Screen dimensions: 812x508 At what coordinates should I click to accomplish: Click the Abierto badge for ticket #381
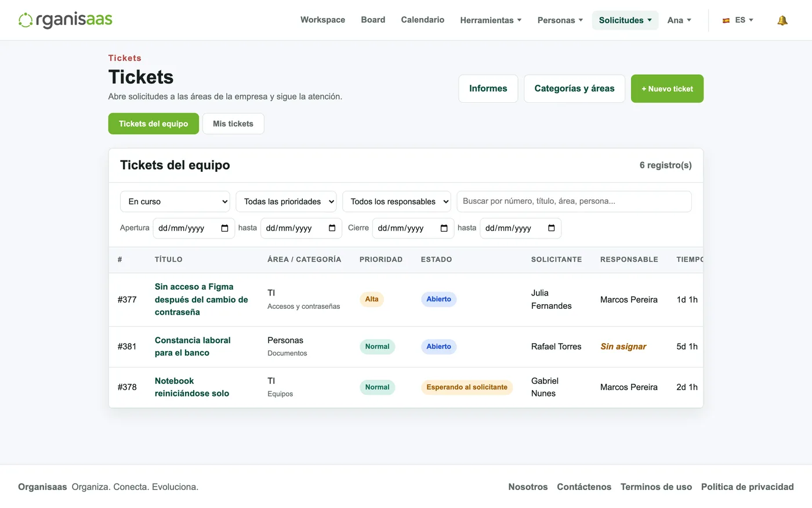tap(438, 347)
